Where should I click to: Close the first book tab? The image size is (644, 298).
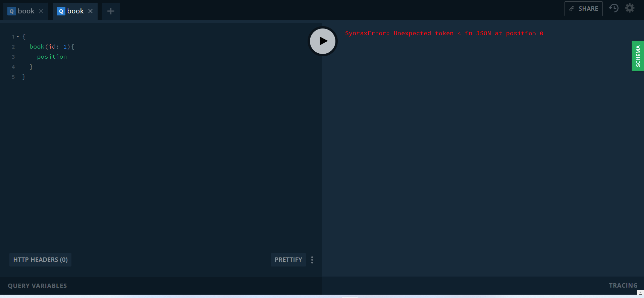(41, 11)
